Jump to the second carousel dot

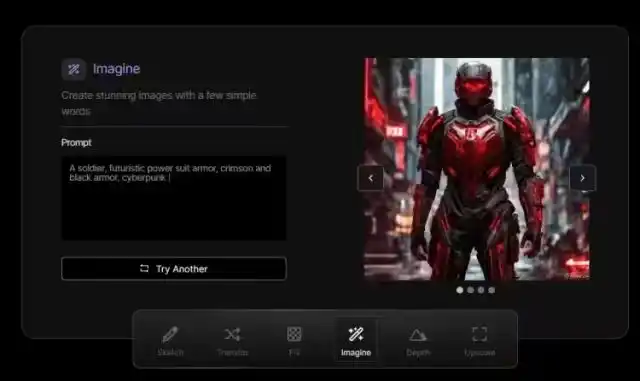pos(470,290)
